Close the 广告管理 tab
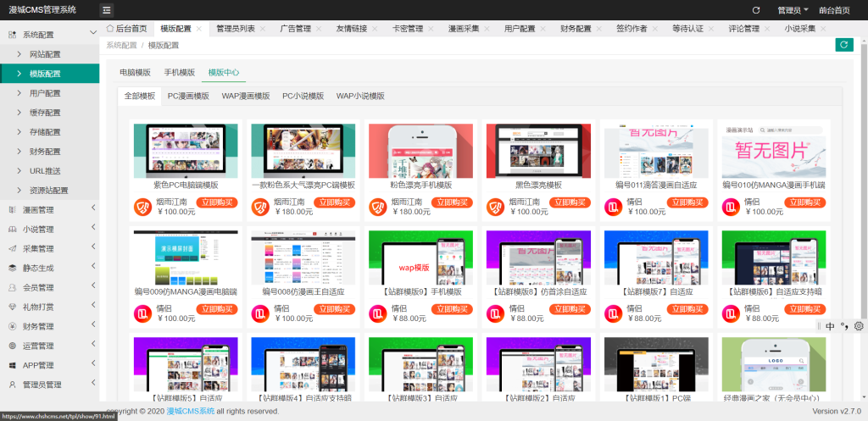 point(323,29)
